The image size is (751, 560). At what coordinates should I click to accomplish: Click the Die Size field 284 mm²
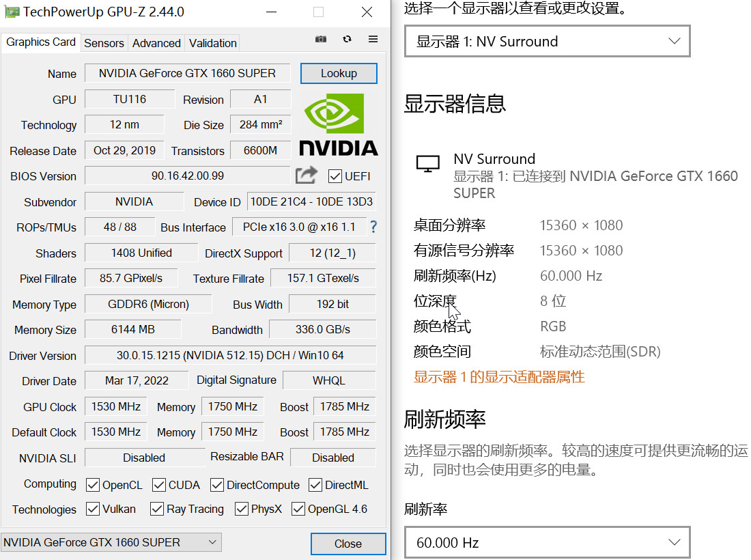point(261,124)
